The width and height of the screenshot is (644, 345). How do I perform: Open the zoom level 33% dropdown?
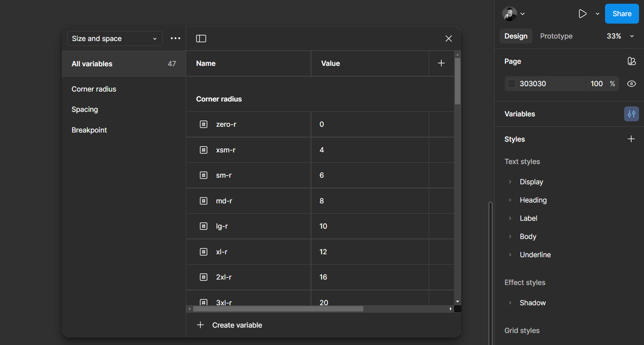pos(620,36)
